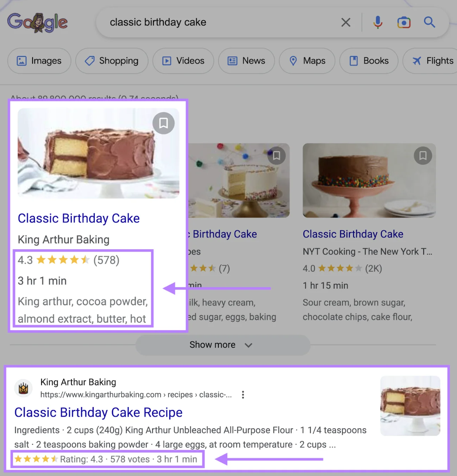Visit the NYT Cooking Classic Birthday Cake result
This screenshot has width=457, height=476.
pyautogui.click(x=353, y=234)
